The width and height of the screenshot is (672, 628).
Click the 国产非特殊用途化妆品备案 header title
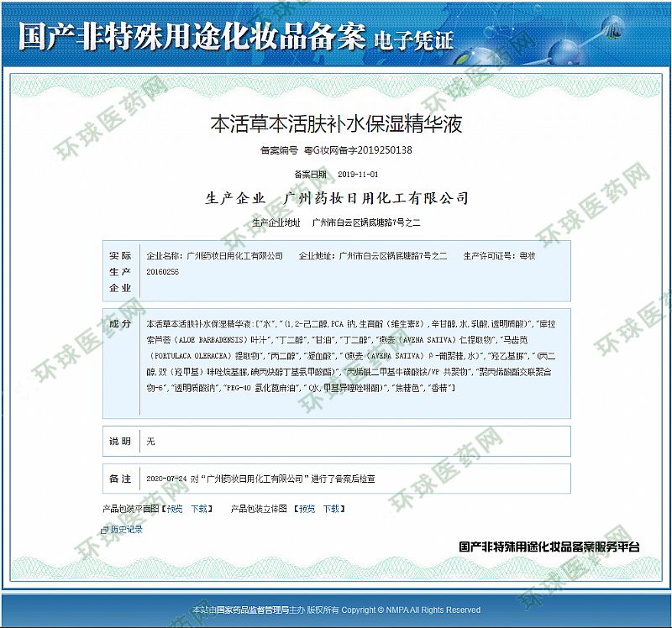point(192,35)
